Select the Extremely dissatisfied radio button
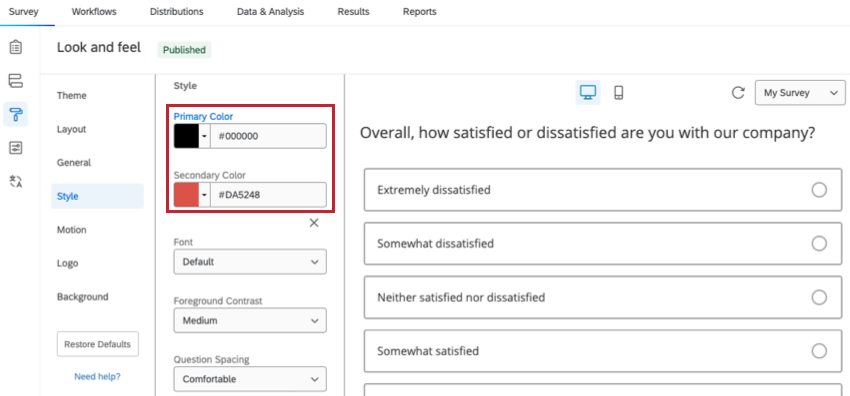850x396 pixels. point(819,190)
